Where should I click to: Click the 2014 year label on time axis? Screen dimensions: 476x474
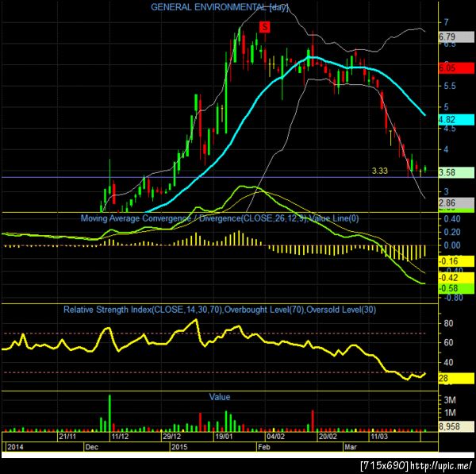(15, 447)
